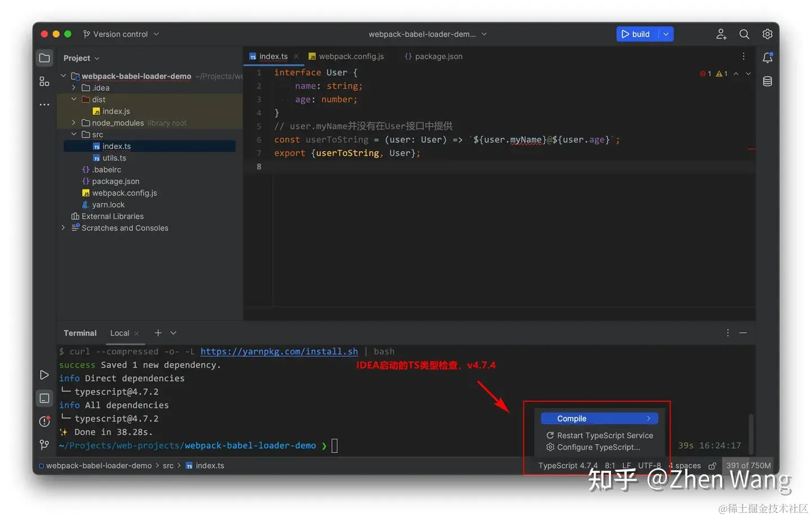This screenshot has width=812, height=518.
Task: Open the Project tool window icon
Action: [45, 58]
